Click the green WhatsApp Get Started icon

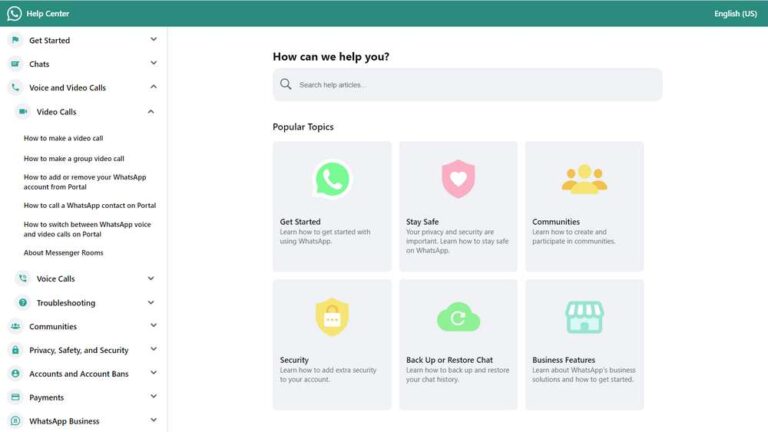332,179
